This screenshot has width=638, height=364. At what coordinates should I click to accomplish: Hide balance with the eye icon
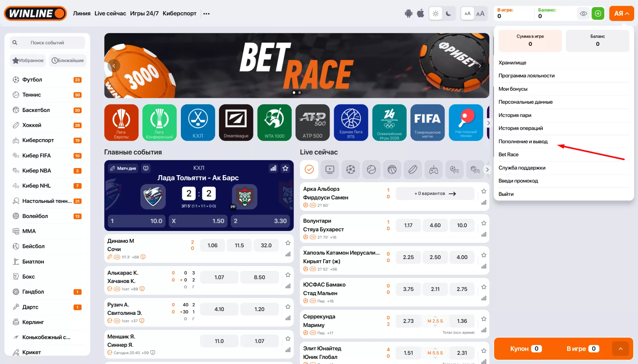(583, 13)
